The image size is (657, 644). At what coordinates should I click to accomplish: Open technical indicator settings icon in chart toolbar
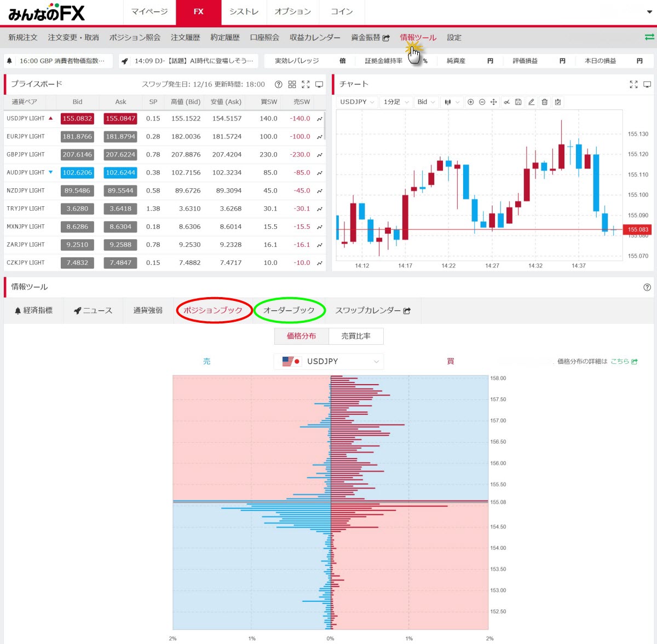[506, 102]
